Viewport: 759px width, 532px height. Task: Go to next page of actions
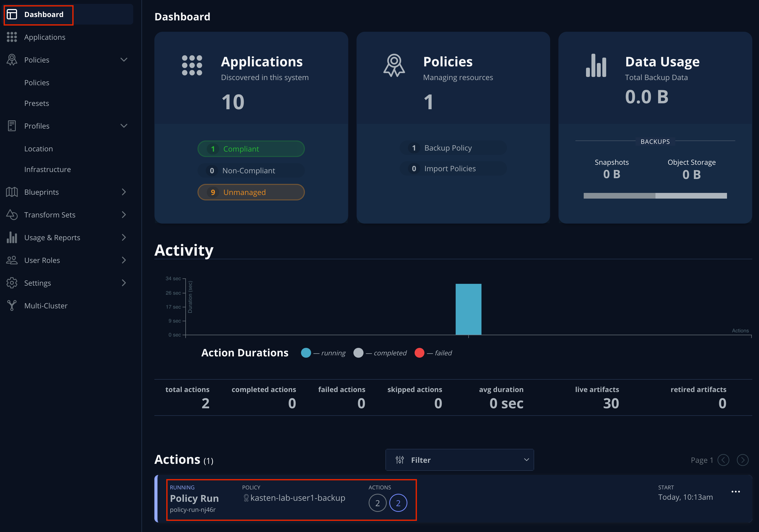pos(742,460)
